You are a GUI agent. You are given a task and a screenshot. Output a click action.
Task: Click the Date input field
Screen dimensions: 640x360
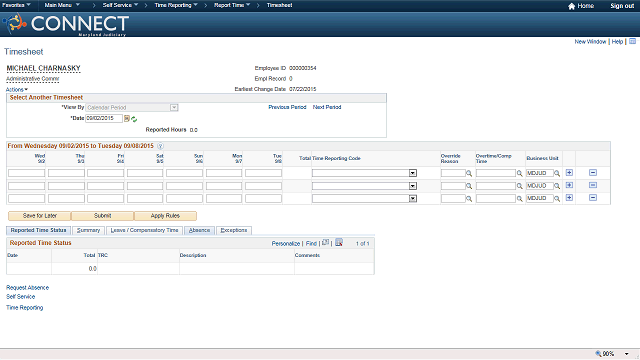(104, 118)
